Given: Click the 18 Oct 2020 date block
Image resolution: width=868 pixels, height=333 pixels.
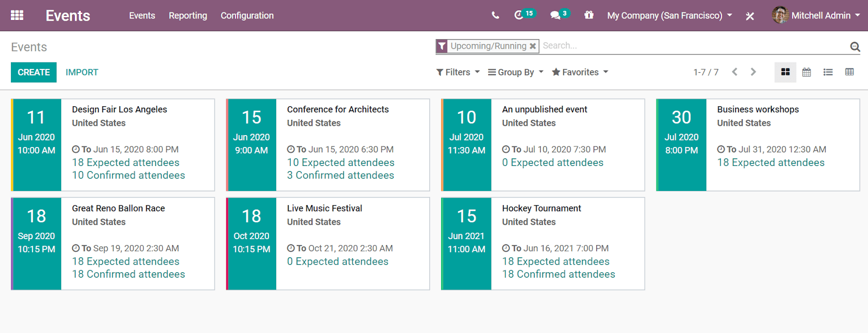Looking at the screenshot, I should coord(251,244).
